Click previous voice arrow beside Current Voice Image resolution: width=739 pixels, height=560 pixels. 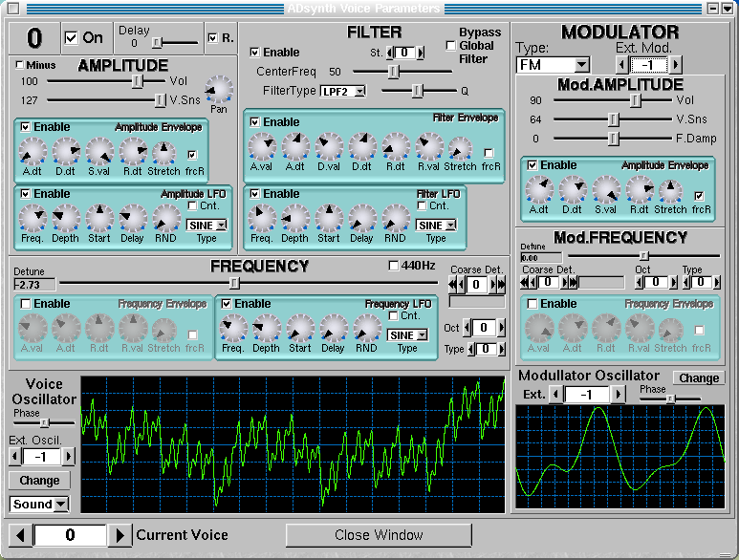(20, 535)
